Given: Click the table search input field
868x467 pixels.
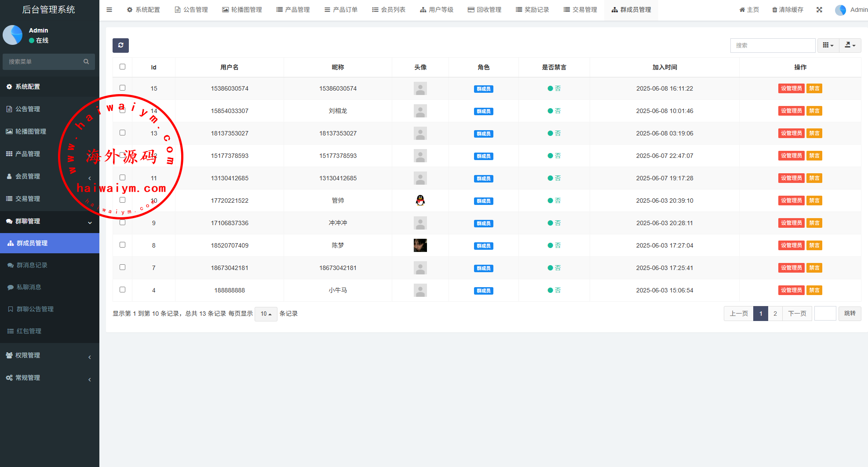Looking at the screenshot, I should tap(773, 45).
